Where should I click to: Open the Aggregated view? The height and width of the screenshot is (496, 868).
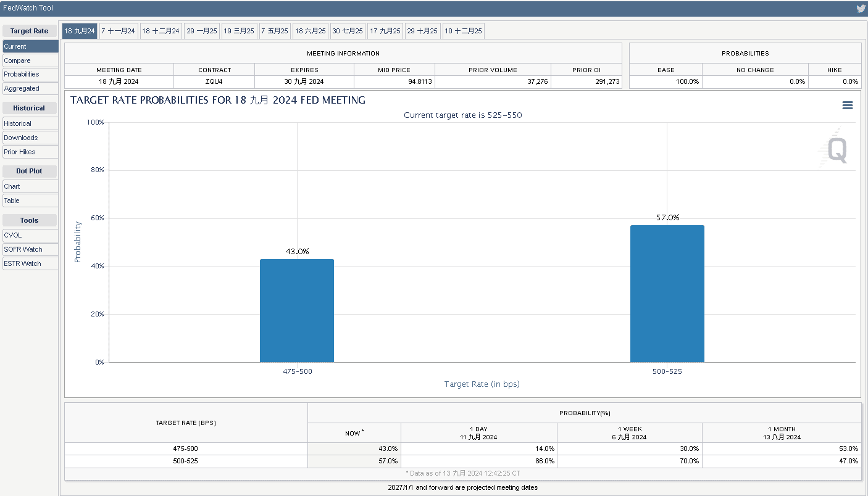pos(30,88)
